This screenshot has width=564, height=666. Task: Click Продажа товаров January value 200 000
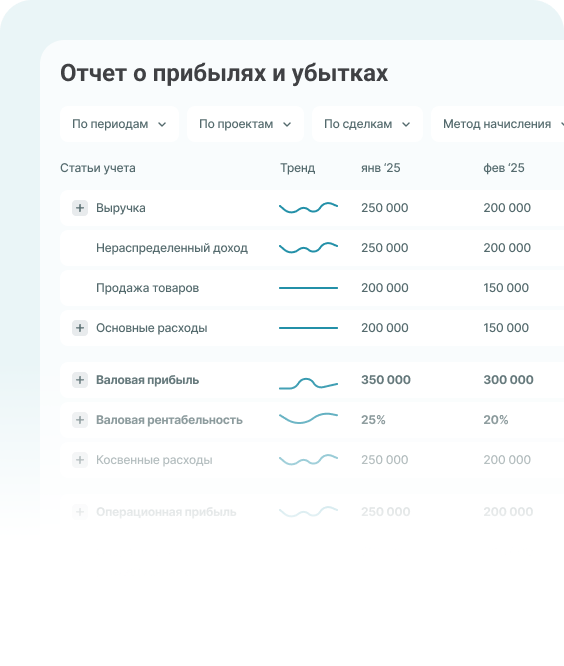pos(385,288)
